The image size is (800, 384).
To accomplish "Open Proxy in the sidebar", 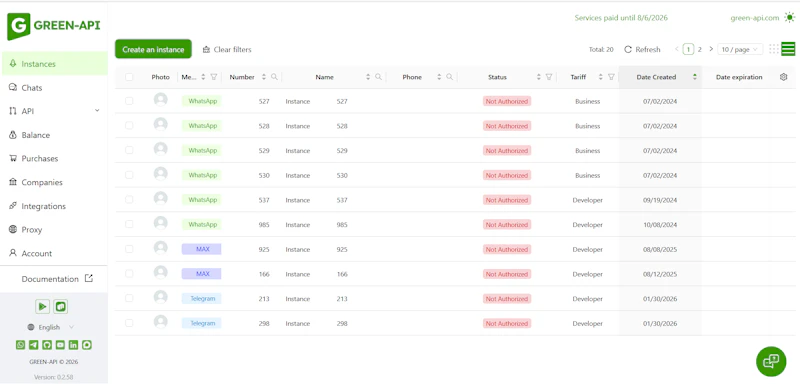I will coord(55,229).
